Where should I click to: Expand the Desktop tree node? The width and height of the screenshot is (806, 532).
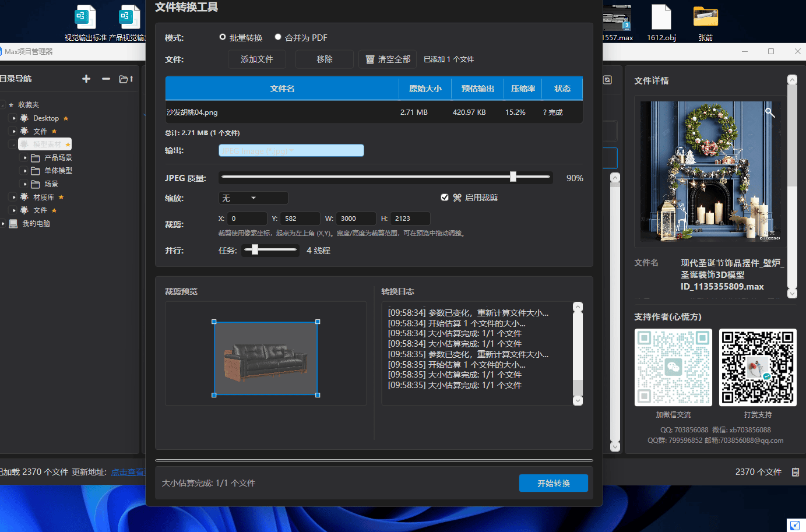(14, 118)
